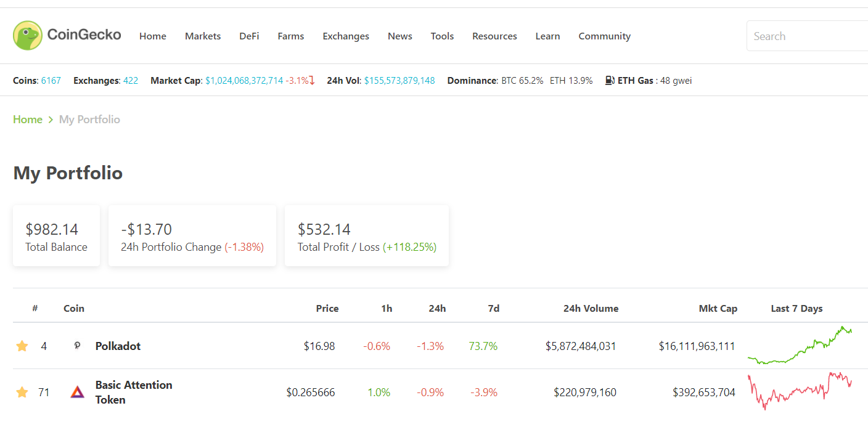
Task: Sort the table by Price column
Action: (x=327, y=309)
